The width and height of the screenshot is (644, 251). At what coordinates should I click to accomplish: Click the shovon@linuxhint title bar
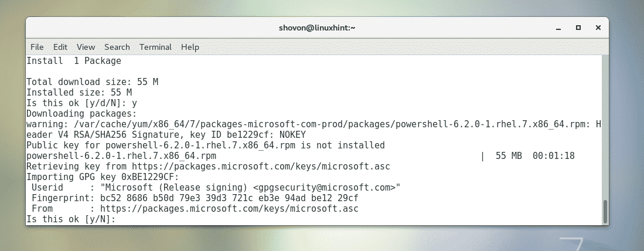tap(316, 28)
